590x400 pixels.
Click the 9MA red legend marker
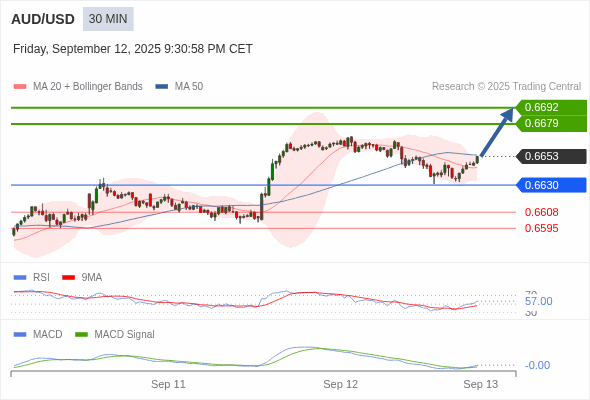68,278
